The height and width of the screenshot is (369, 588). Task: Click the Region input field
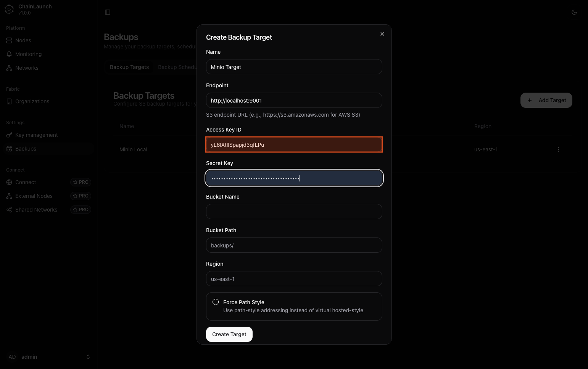point(294,279)
